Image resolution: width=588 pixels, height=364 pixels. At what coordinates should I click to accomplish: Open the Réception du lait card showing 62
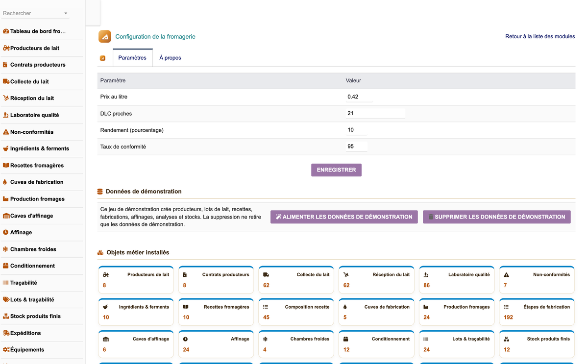click(376, 280)
